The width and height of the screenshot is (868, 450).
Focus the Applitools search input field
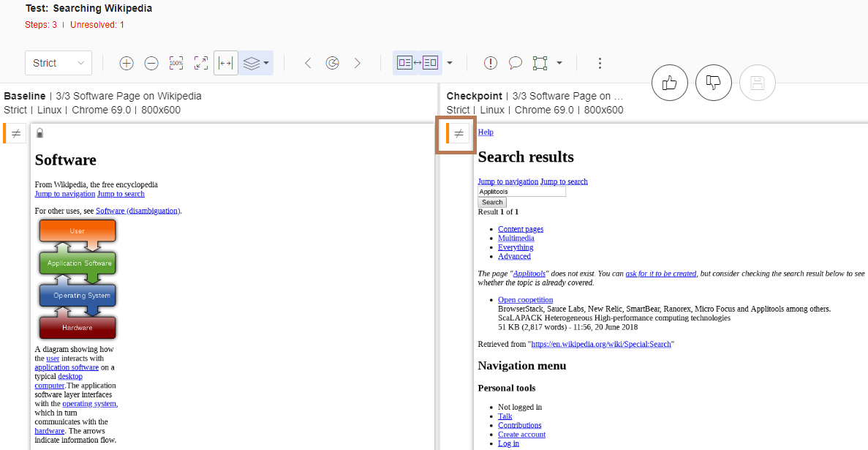pos(522,192)
